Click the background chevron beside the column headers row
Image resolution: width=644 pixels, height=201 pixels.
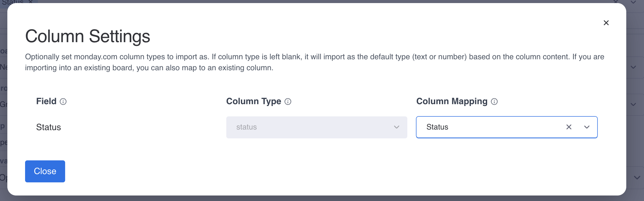(633, 104)
